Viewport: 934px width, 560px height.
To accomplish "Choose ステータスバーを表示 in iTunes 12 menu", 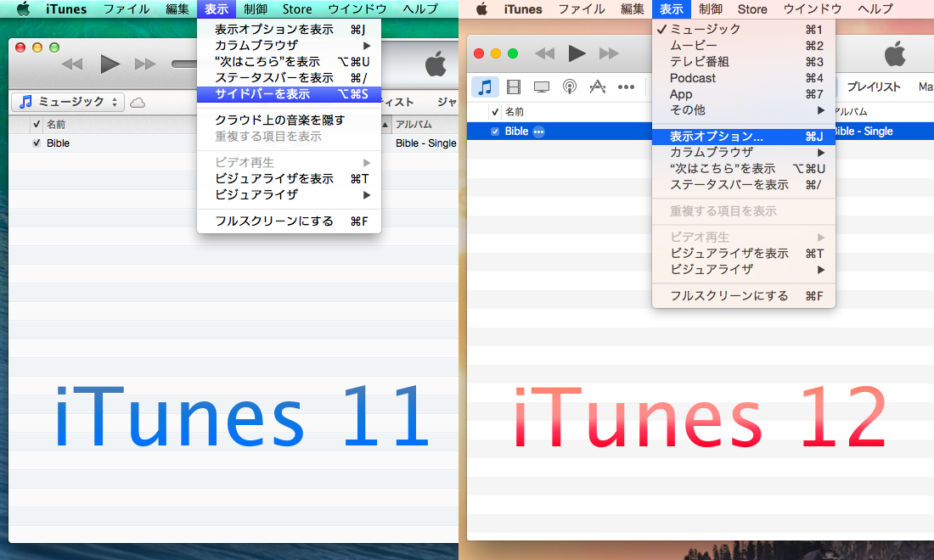I will 744,185.
